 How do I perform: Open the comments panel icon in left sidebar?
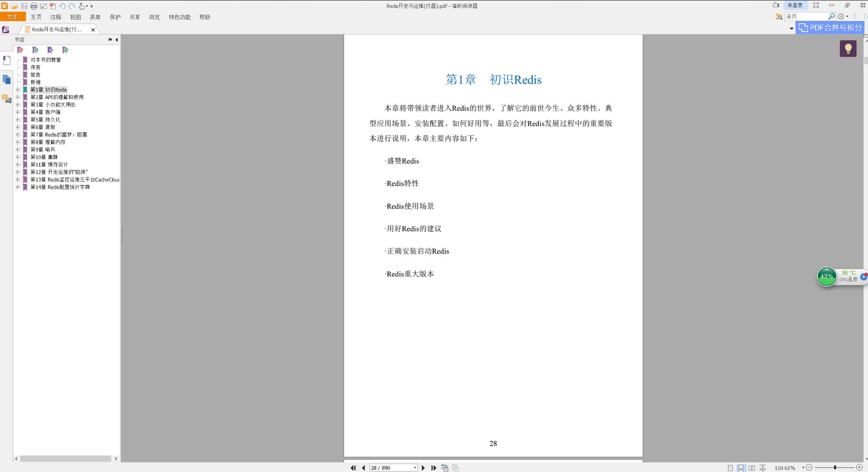[x=7, y=99]
